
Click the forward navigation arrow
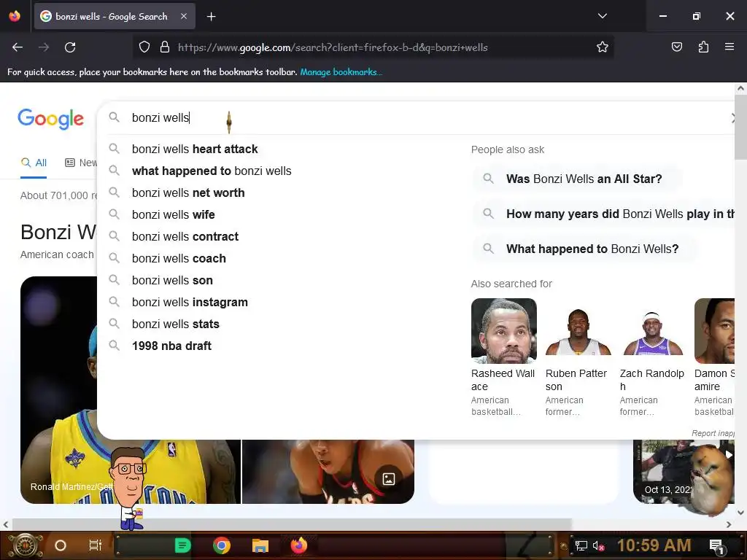tap(44, 47)
